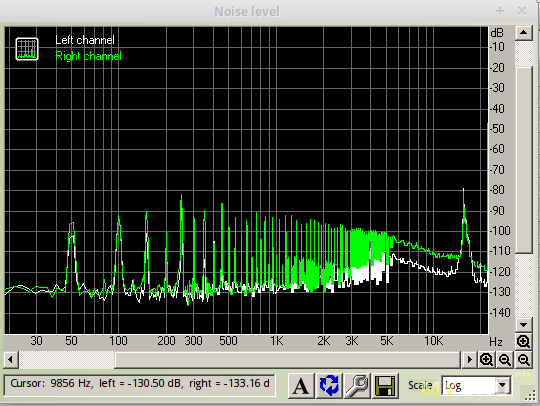Save the graph with the floppy disk icon
This screenshot has height=406, width=540.
tap(385, 386)
